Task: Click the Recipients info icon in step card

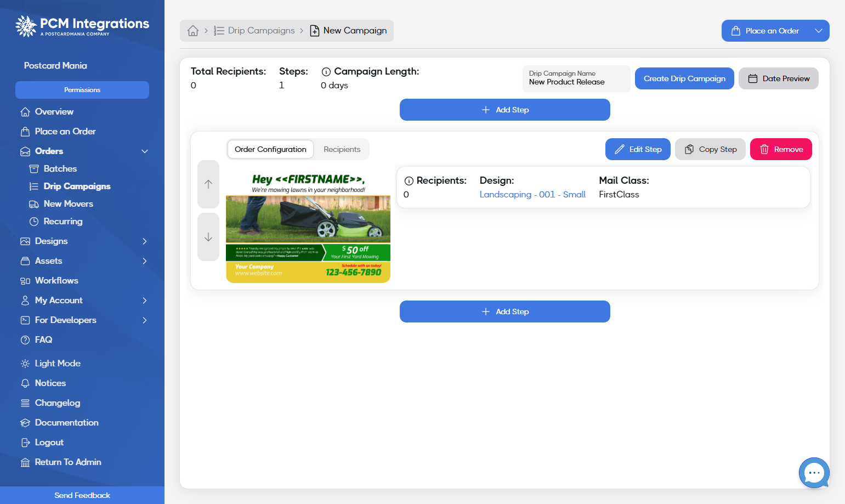Action: pyautogui.click(x=409, y=181)
